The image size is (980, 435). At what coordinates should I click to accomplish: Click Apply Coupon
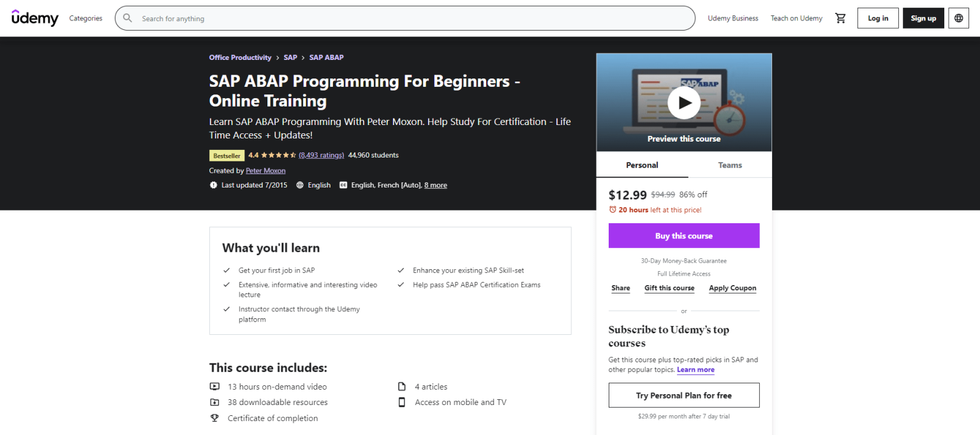732,288
